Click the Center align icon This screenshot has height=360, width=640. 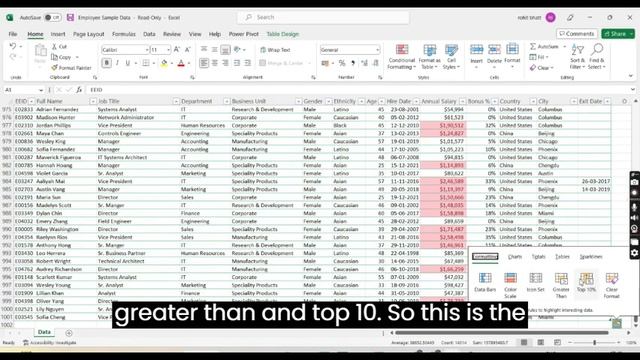tap(215, 63)
